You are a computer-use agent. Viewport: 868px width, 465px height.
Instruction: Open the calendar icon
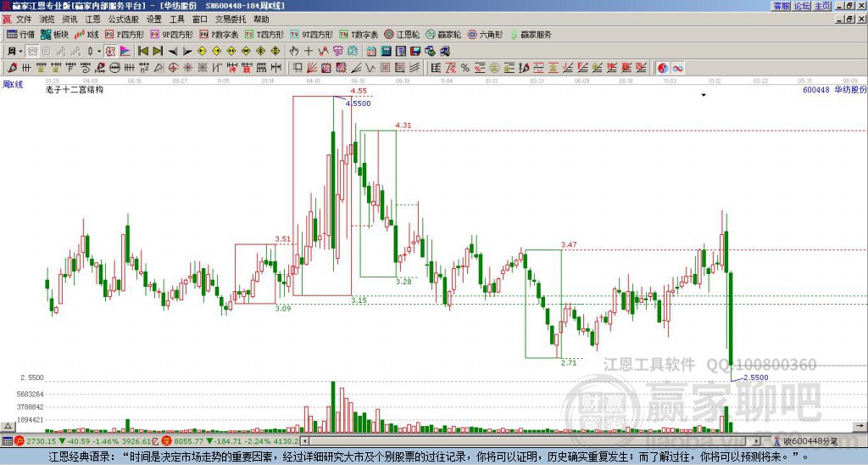point(371,52)
